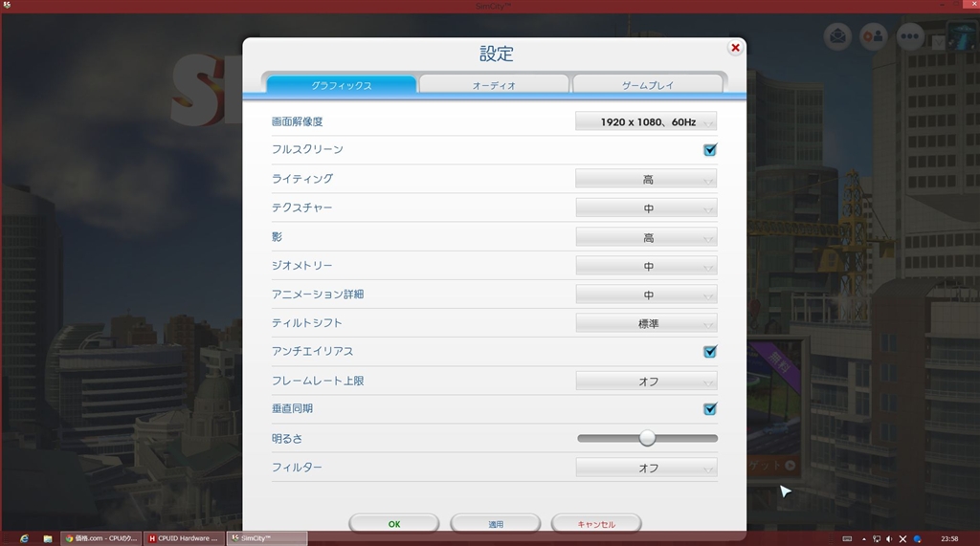Toggle the 垂直同期 checkbox
Image resolution: width=980 pixels, height=546 pixels.
click(x=710, y=409)
